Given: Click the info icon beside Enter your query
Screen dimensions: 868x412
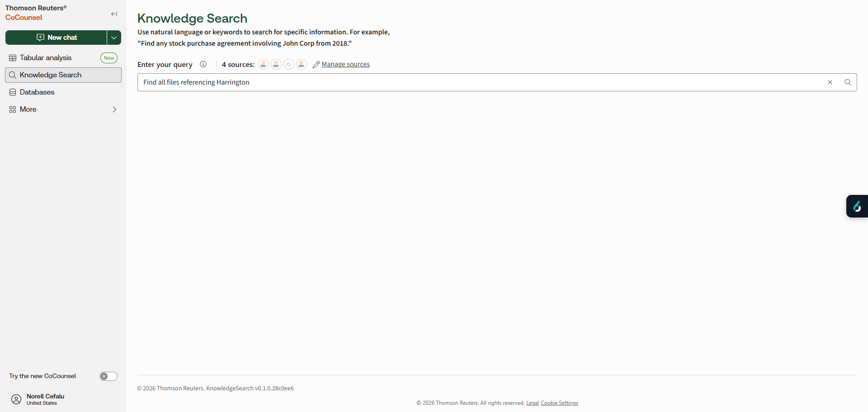Looking at the screenshot, I should (x=203, y=64).
